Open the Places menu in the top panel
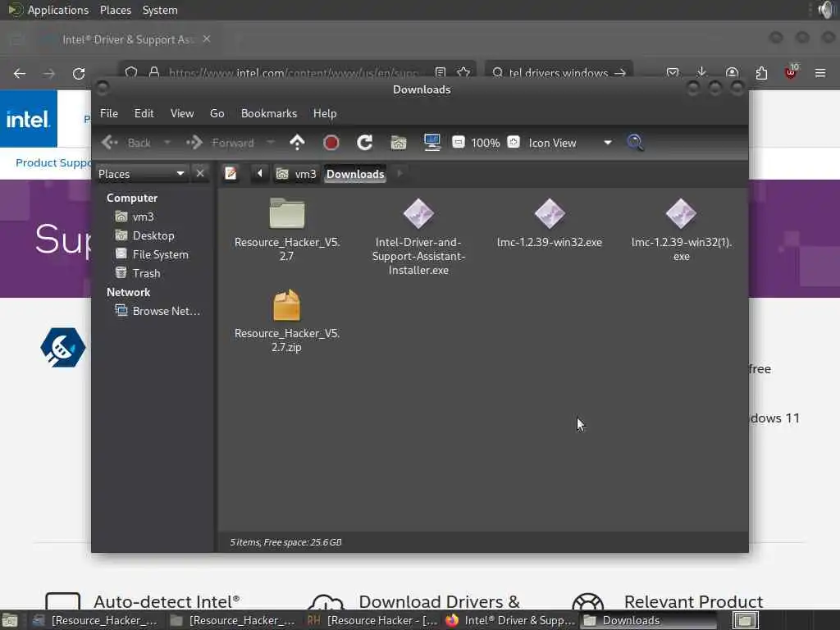The image size is (840, 630). click(115, 10)
